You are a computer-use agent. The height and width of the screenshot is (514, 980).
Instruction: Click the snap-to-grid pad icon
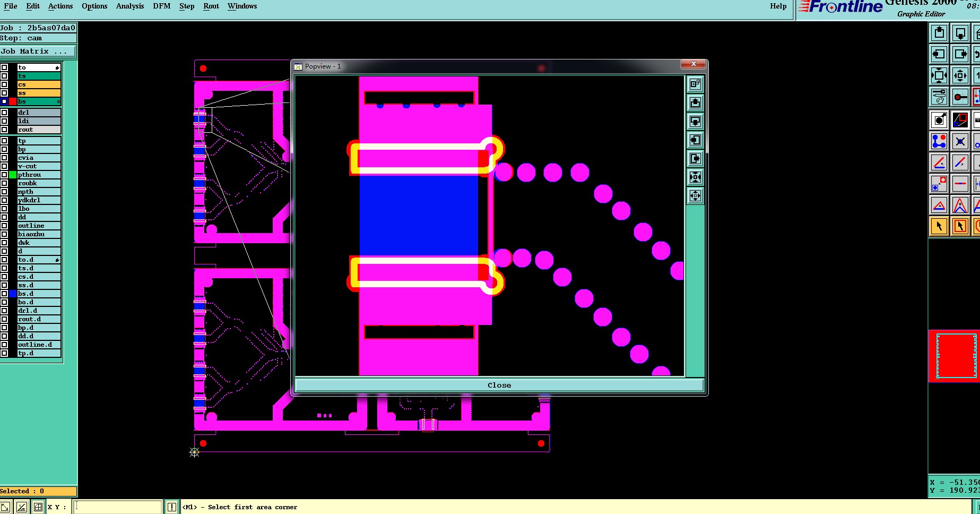click(x=960, y=97)
